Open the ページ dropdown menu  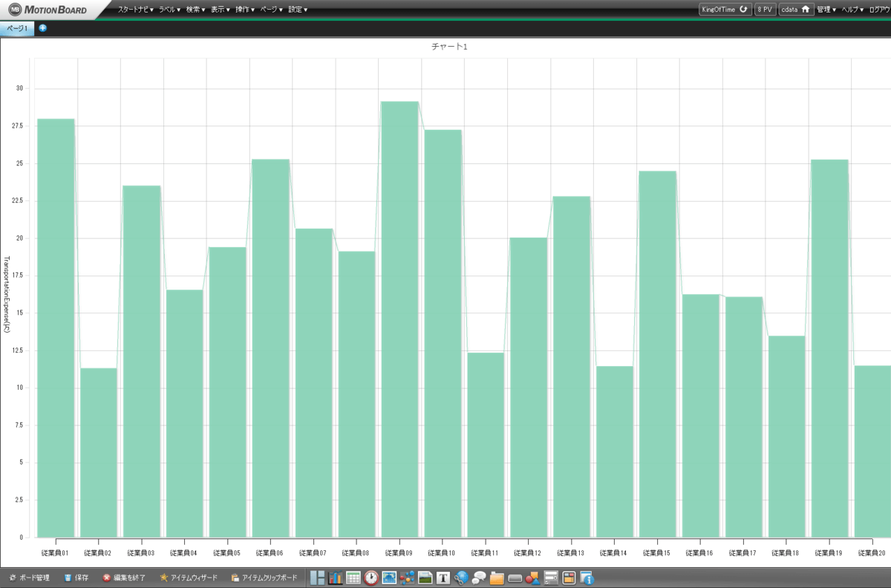(272, 10)
